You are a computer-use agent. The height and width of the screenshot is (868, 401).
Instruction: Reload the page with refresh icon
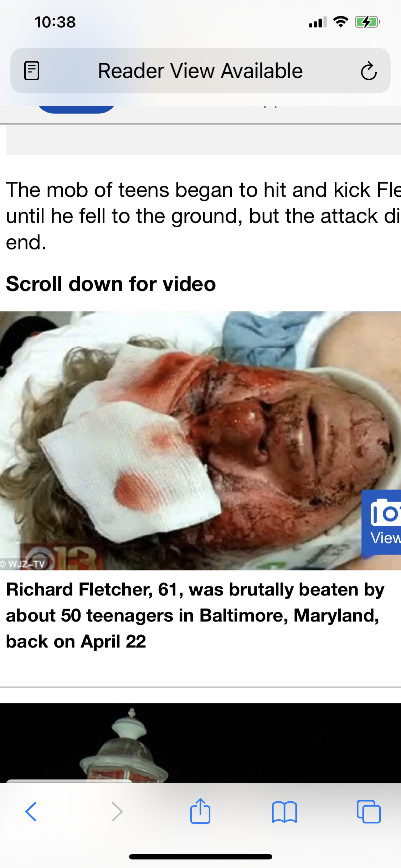tap(369, 71)
